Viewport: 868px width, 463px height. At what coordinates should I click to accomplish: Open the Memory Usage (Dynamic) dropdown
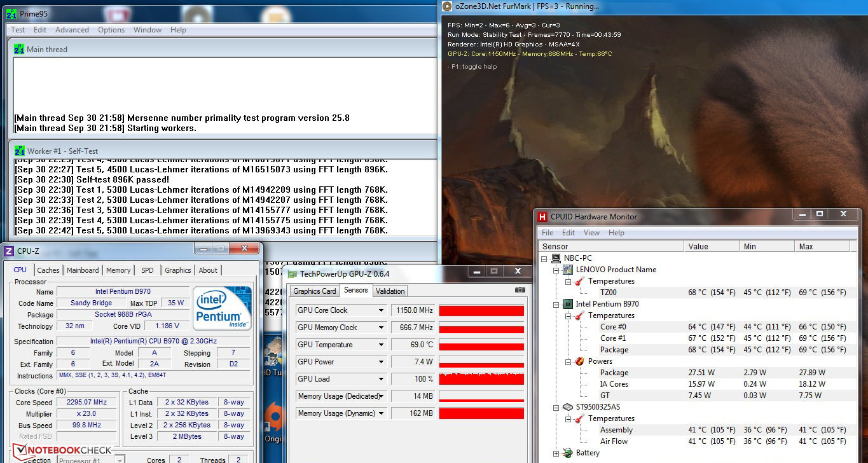coord(382,413)
